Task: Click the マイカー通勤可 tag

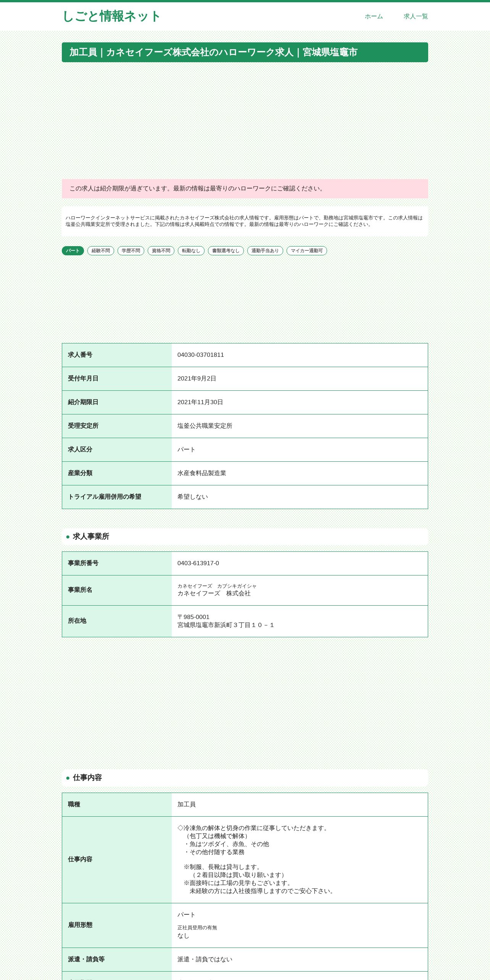Action: (307, 251)
